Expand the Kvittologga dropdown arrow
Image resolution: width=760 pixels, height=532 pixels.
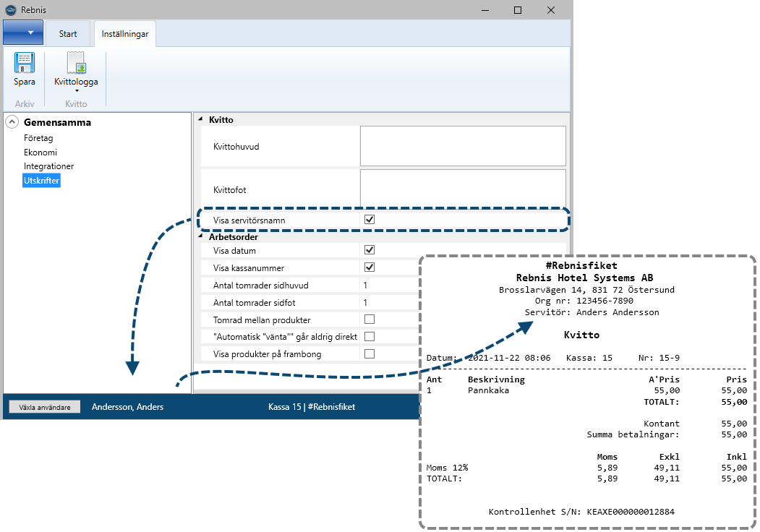77,90
